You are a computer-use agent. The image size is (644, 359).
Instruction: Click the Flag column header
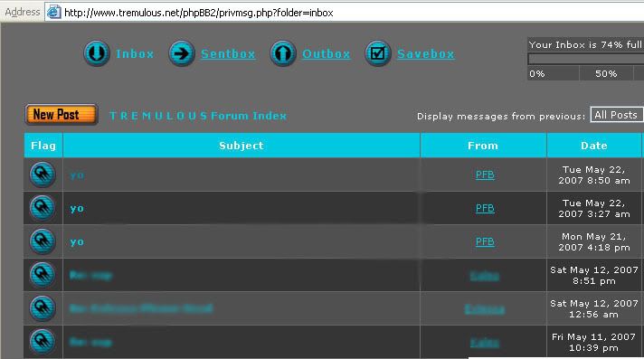click(x=43, y=146)
